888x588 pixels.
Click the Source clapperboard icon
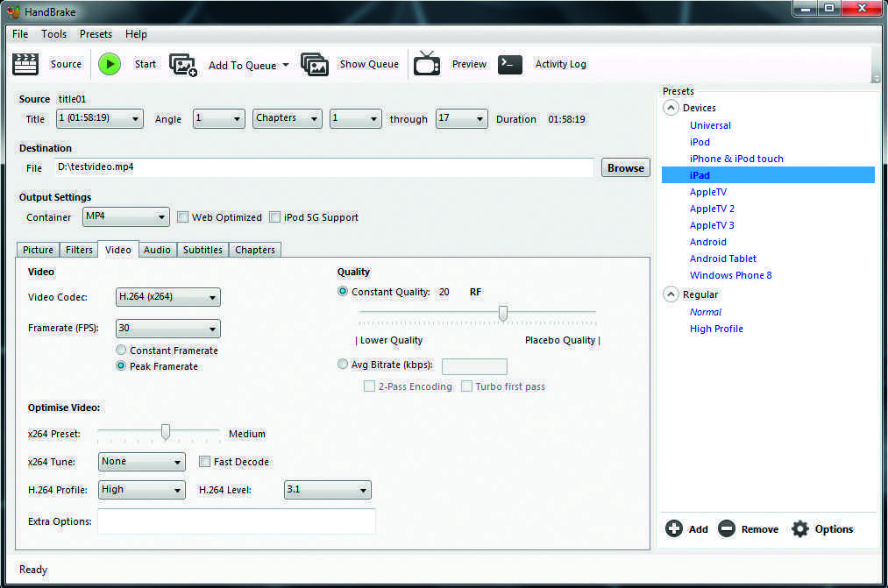coord(25,64)
